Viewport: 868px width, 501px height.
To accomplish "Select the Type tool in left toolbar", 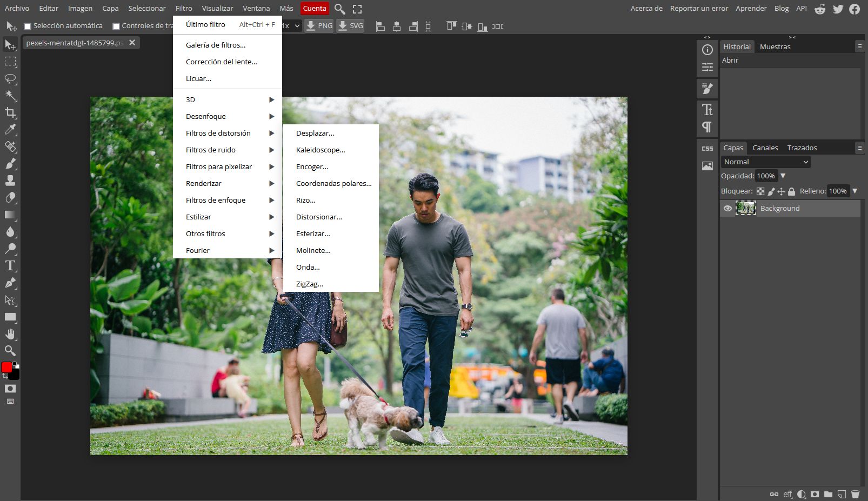I will pyautogui.click(x=10, y=265).
